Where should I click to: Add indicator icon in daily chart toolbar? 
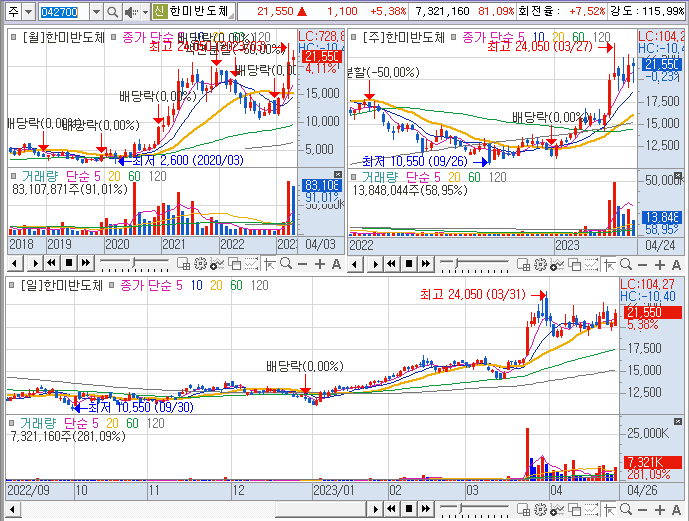557,510
